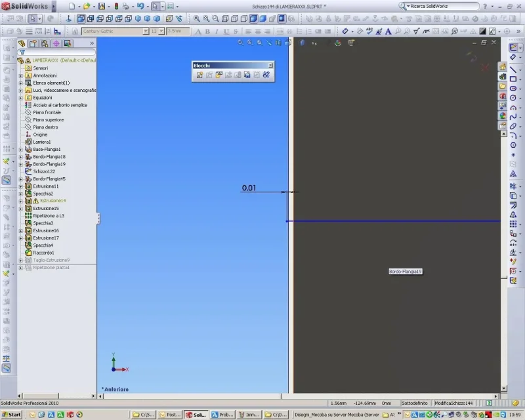The image size is (525, 420).
Task: Select the Trim Entities tool
Action: click(x=513, y=186)
